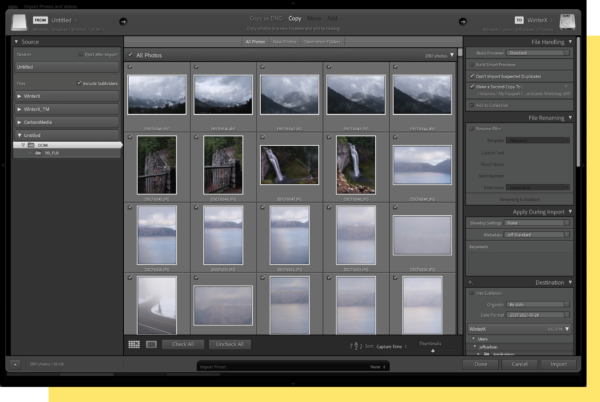600x402 pixels.
Task: Enable Add to Collection
Action: [x=472, y=105]
